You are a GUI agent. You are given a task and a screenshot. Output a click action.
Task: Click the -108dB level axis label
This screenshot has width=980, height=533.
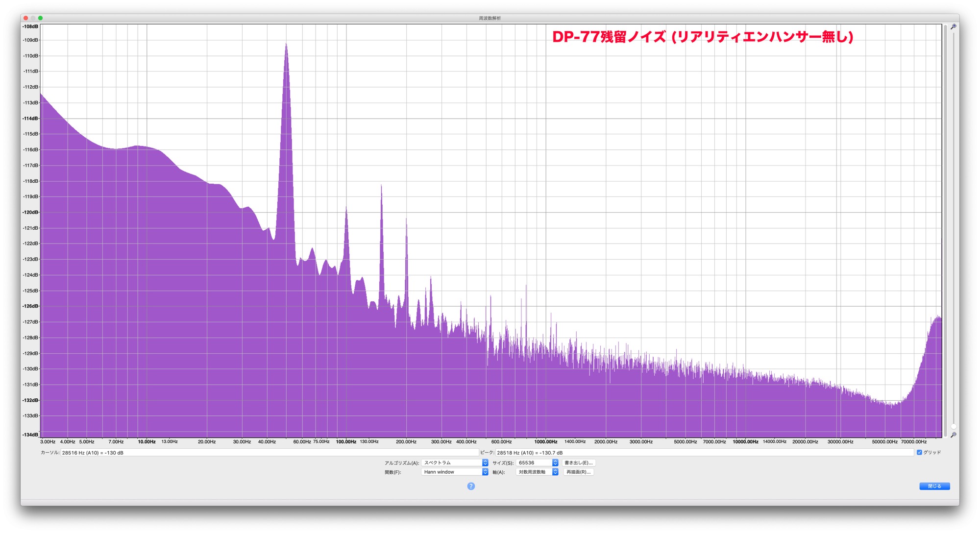30,26
